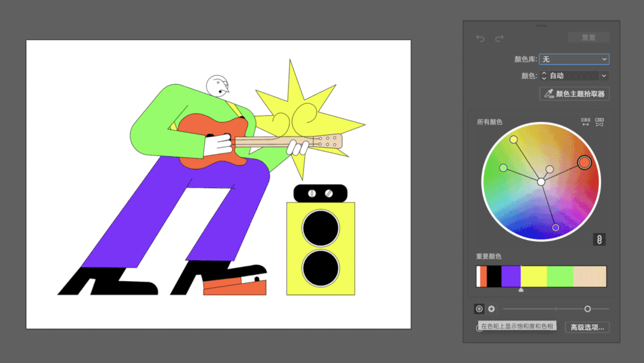This screenshot has width=644, height=363.
Task: Click the redo arrow in recolor panel
Action: [499, 38]
